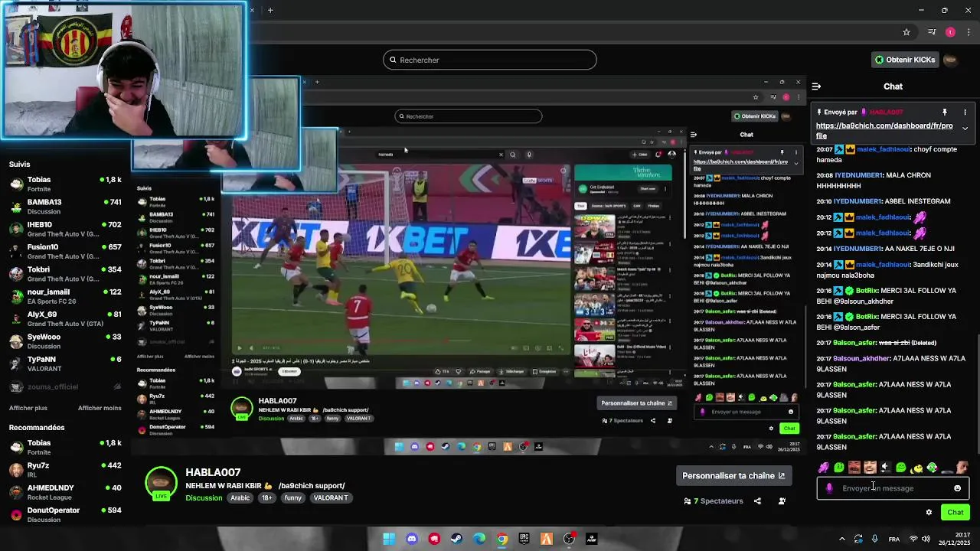Click the Obtenir KICKs button
This screenshot has height=551, width=980.
[x=906, y=60]
